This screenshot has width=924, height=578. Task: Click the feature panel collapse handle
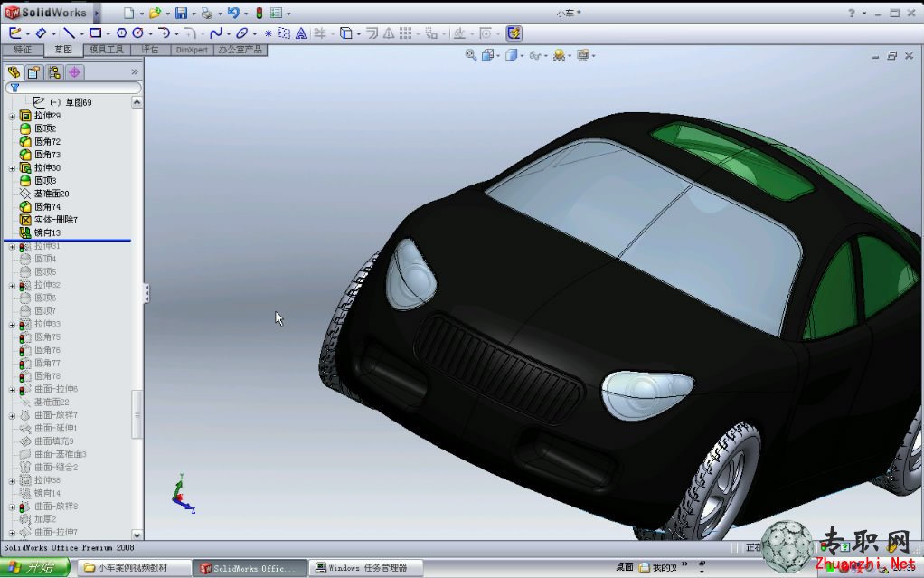tap(146, 293)
